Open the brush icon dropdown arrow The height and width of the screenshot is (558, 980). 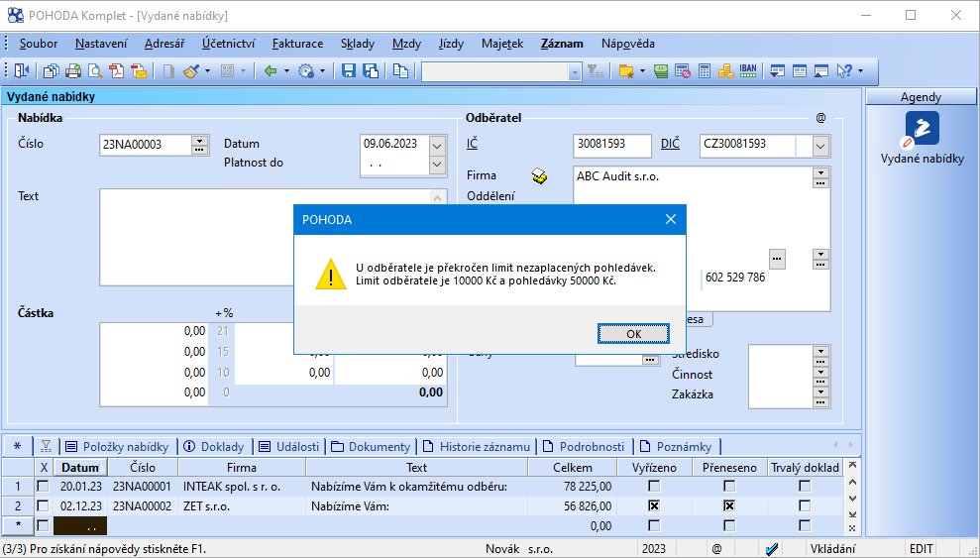207,71
